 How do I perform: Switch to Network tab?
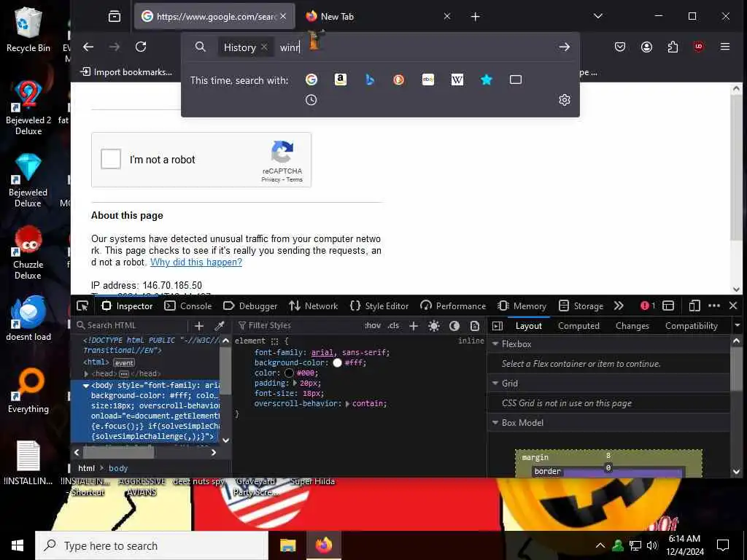tap(314, 306)
